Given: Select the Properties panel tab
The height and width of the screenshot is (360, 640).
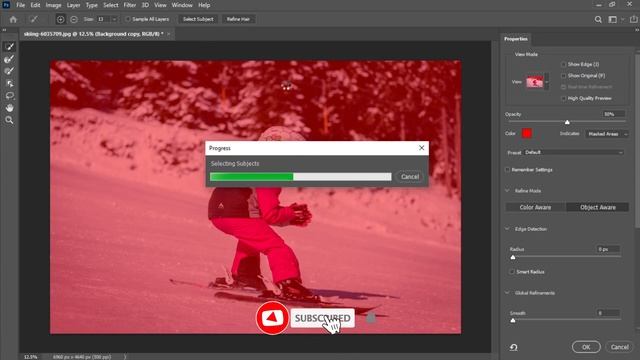Looking at the screenshot, I should [516, 39].
